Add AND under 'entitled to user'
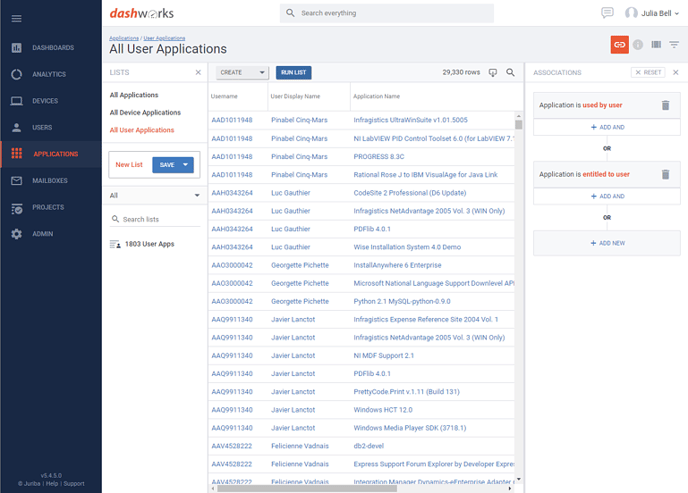The width and height of the screenshot is (688, 493). [607, 196]
